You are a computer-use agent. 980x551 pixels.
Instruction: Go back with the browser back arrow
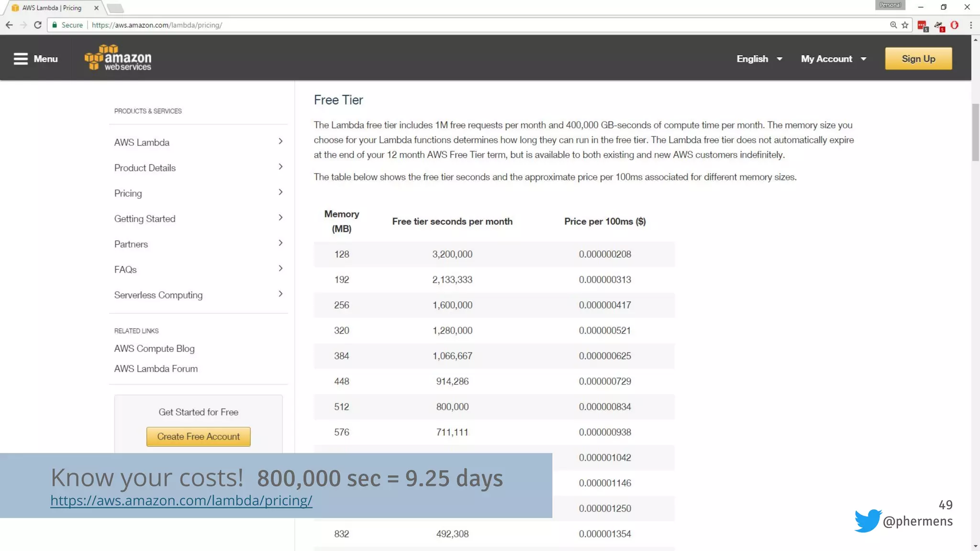[x=9, y=25]
